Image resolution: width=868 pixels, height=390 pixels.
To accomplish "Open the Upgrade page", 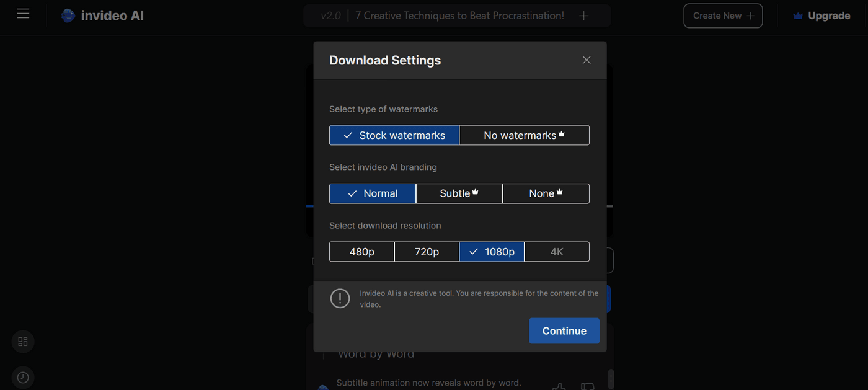I will pos(829,15).
